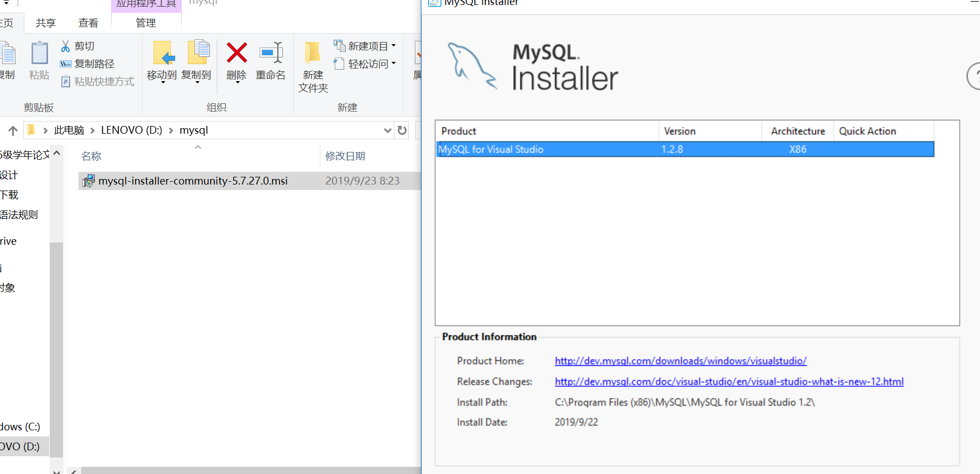Expand the Easy access (轻松访问) dropdown arrow
This screenshot has height=474, width=980.
(393, 64)
